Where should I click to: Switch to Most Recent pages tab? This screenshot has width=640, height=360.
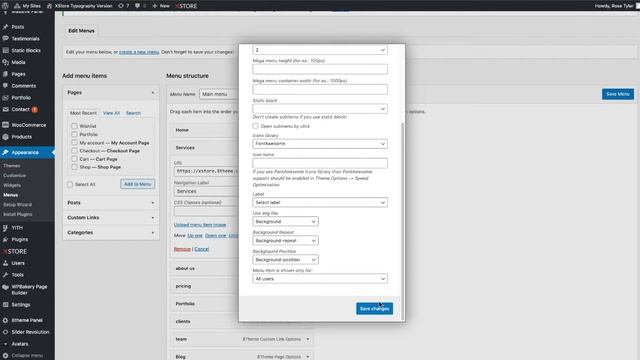point(83,113)
